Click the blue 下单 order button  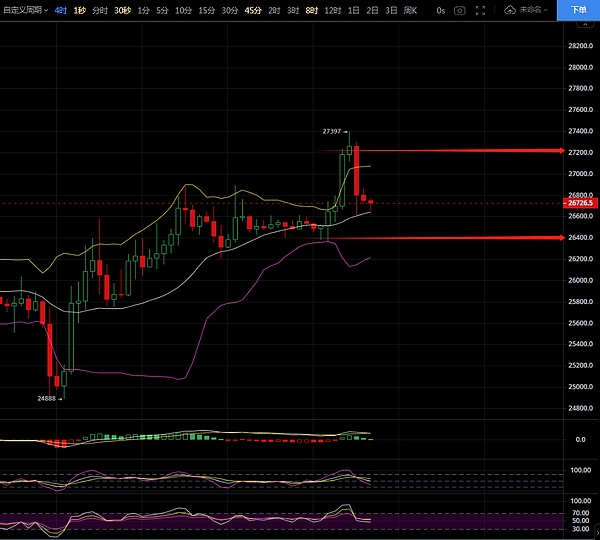579,9
